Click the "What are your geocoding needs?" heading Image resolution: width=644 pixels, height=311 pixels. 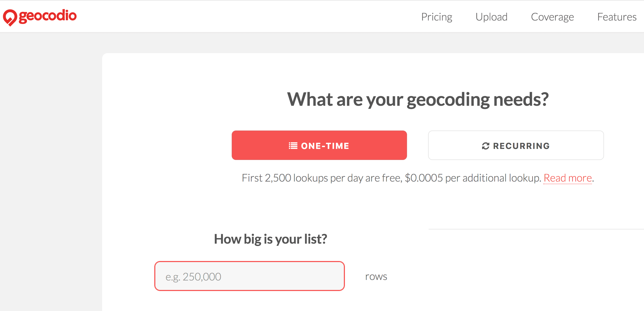(418, 99)
